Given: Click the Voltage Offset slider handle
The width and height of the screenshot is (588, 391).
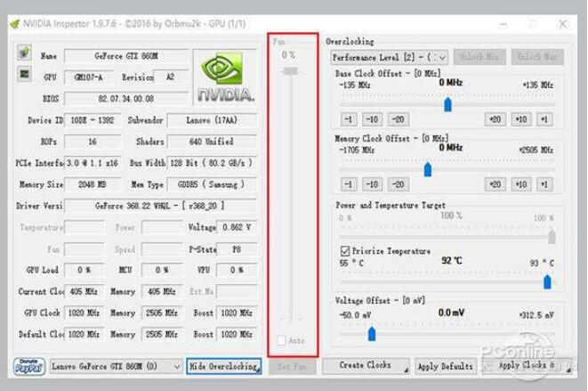Looking at the screenshot, I should (x=371, y=333).
